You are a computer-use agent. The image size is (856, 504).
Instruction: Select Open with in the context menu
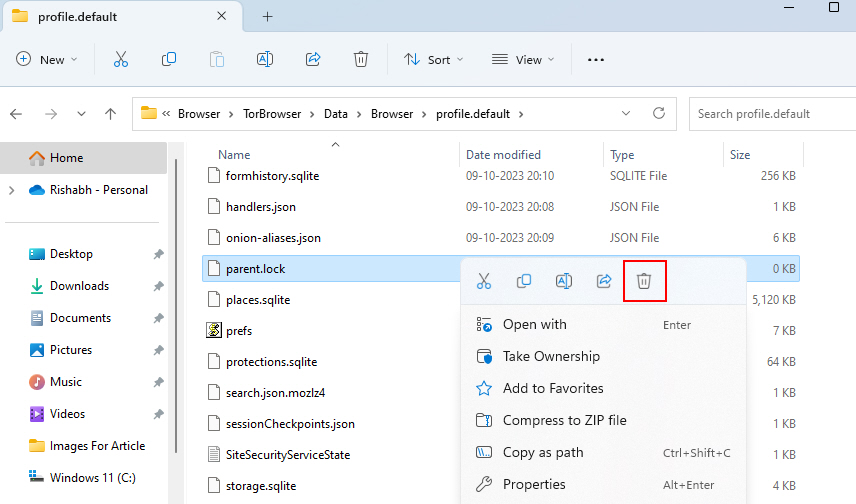click(x=603, y=325)
